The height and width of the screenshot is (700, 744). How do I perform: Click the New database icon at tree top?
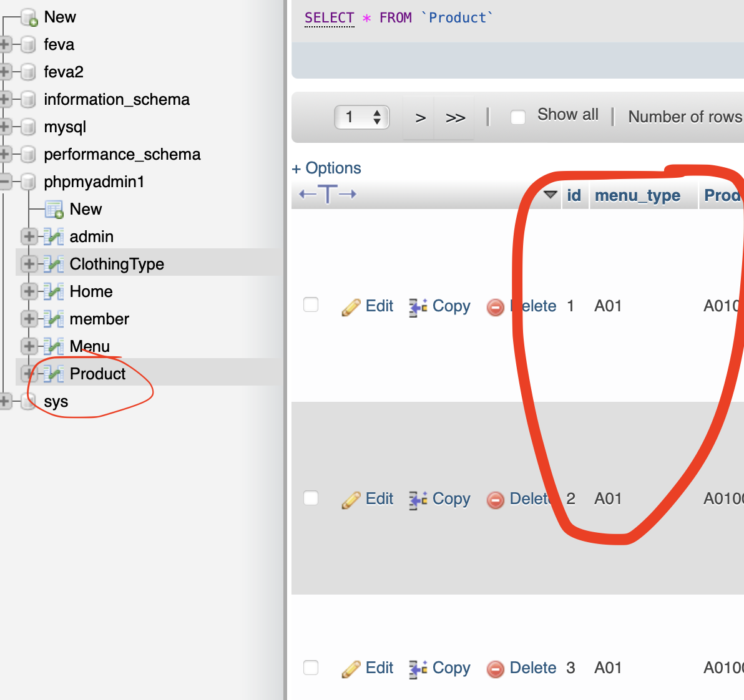coord(28,17)
